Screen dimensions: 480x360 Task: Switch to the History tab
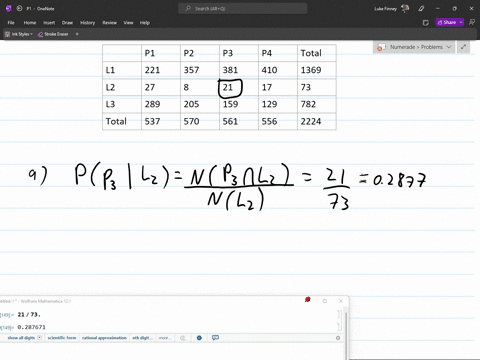coord(87,23)
